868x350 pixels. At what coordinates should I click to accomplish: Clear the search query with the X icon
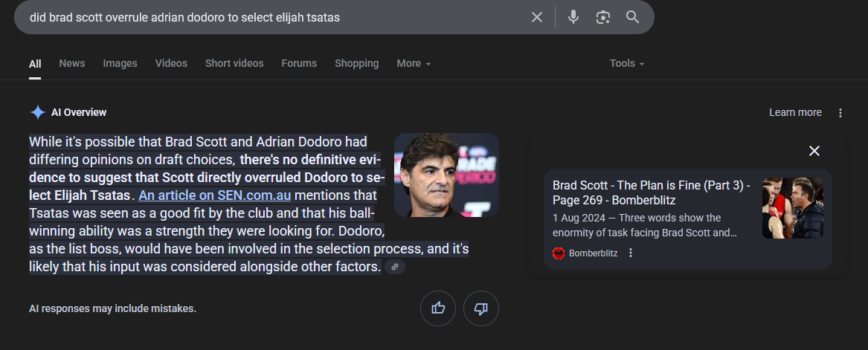(x=536, y=17)
